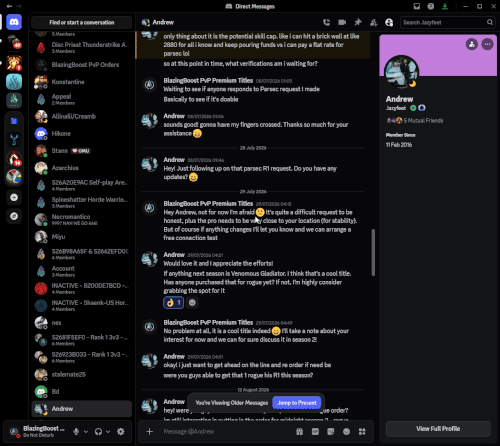
Task: Open the gift icon in message bar
Action: [300, 431]
